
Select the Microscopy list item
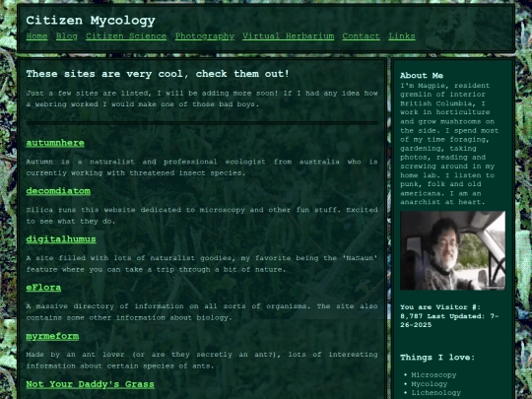(x=433, y=375)
